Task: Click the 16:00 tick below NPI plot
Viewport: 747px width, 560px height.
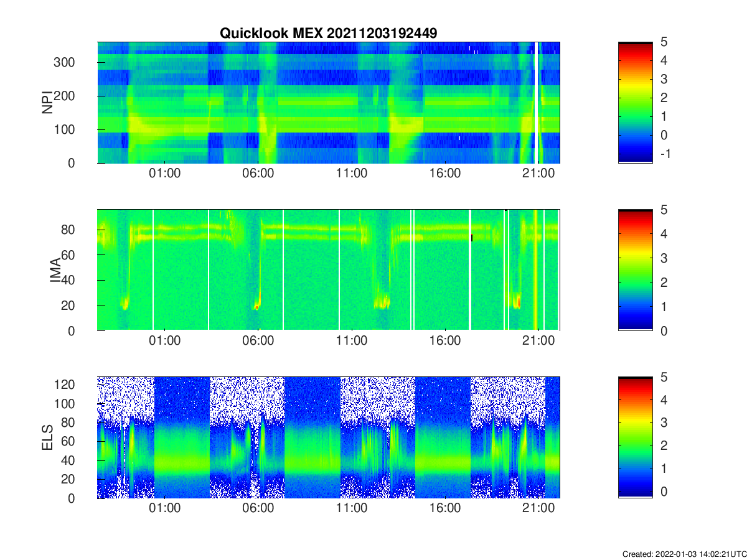Action: click(x=445, y=174)
